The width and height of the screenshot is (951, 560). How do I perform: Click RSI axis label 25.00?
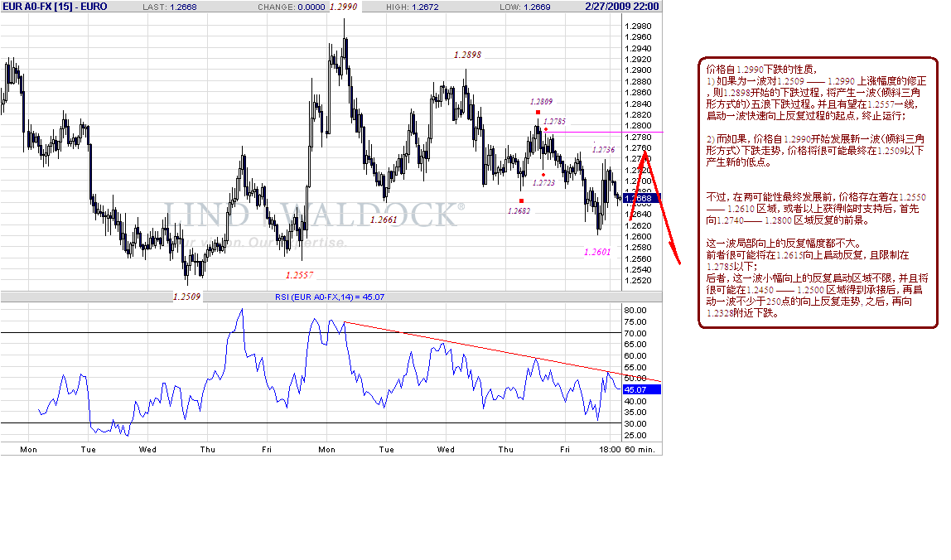[635, 436]
